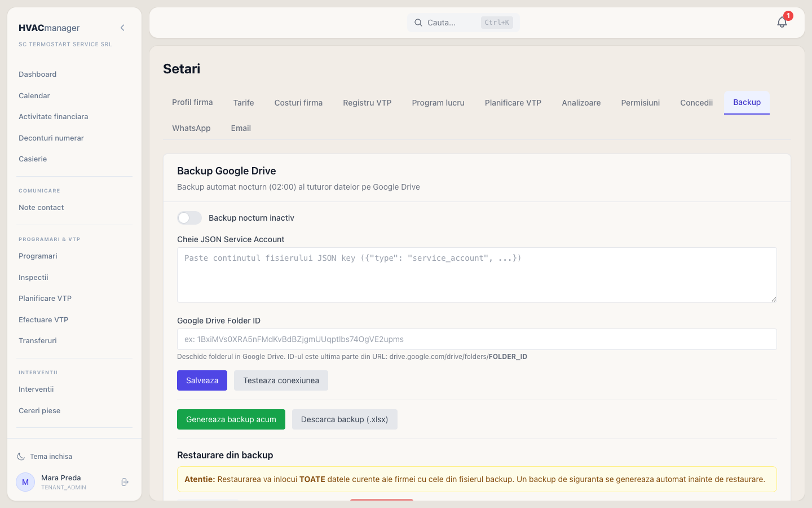Open the Costuri firma tab

(298, 103)
